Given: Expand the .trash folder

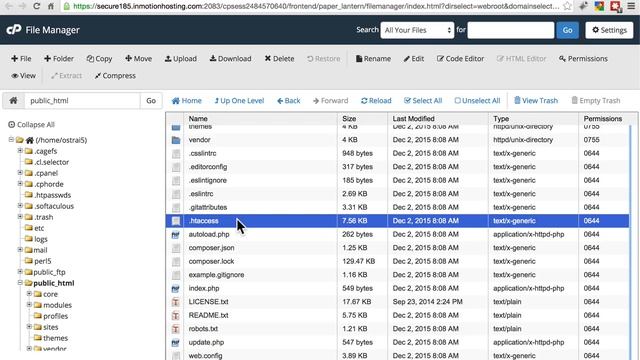Looking at the screenshot, I should [x=20, y=217].
